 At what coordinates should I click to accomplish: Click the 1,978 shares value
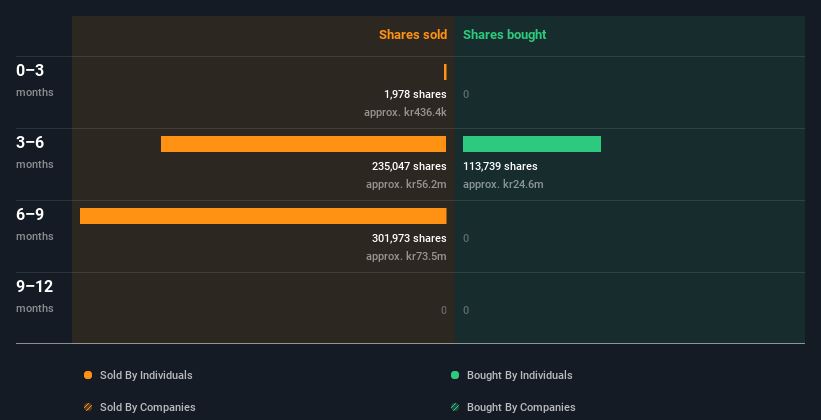415,94
